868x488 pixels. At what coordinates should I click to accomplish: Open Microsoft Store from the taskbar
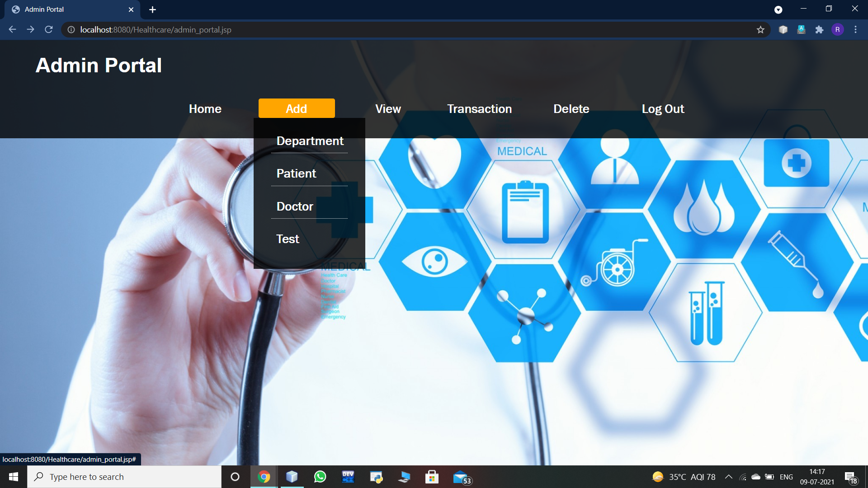click(x=432, y=477)
